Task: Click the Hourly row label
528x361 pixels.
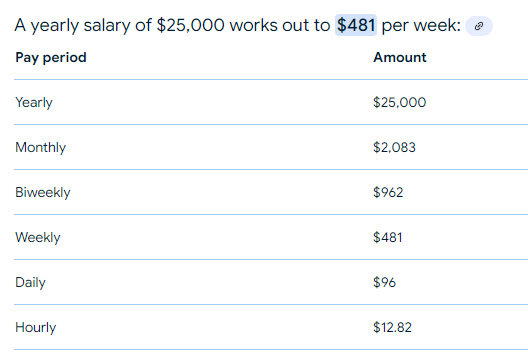Action: pos(36,328)
